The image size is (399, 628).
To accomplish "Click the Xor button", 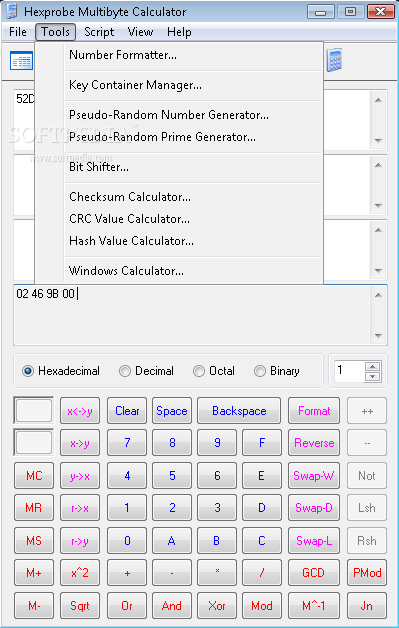I will (x=217, y=606).
